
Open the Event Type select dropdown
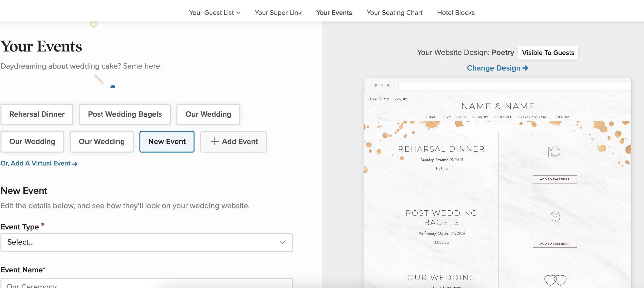146,242
